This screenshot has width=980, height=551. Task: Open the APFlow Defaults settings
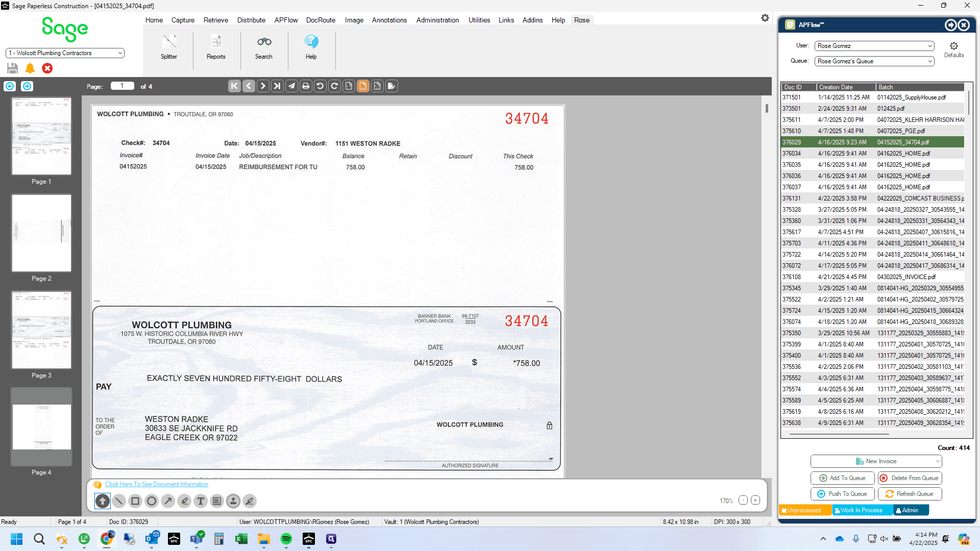click(x=953, y=49)
